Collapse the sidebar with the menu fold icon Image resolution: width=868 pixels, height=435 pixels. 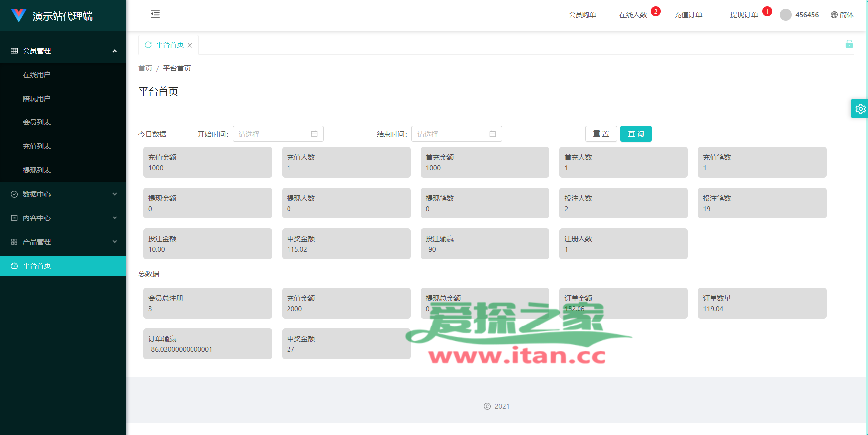pos(155,14)
